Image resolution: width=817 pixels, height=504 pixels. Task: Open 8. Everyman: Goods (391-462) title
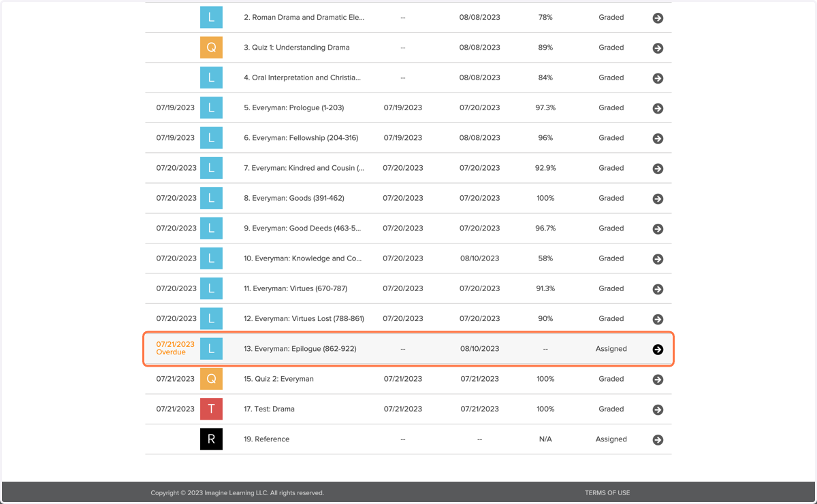[294, 198]
